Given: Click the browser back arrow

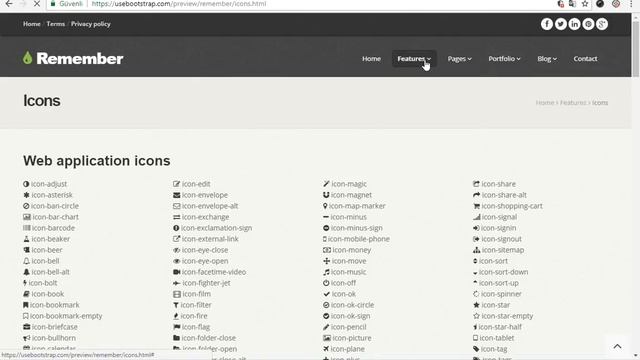Looking at the screenshot, I should click(9, 4).
